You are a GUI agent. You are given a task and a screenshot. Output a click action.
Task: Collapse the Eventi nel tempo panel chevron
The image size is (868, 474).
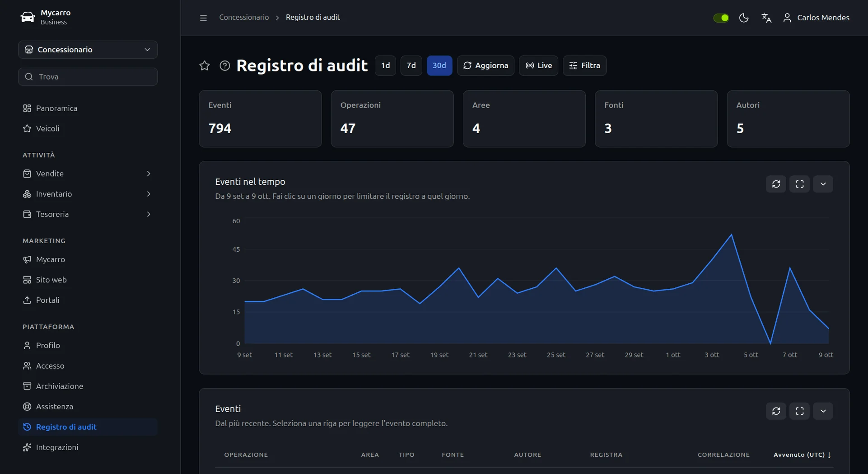823,184
